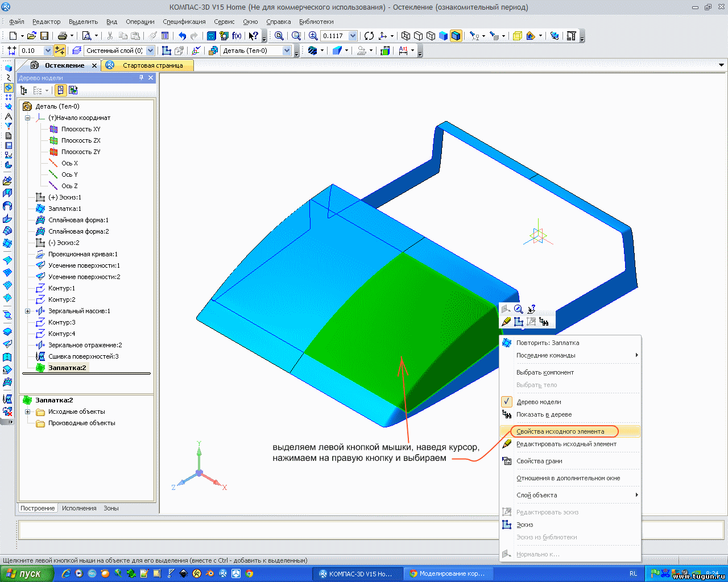Click the Rotate view icon
The height and width of the screenshot is (582, 728).
pyautogui.click(x=369, y=36)
